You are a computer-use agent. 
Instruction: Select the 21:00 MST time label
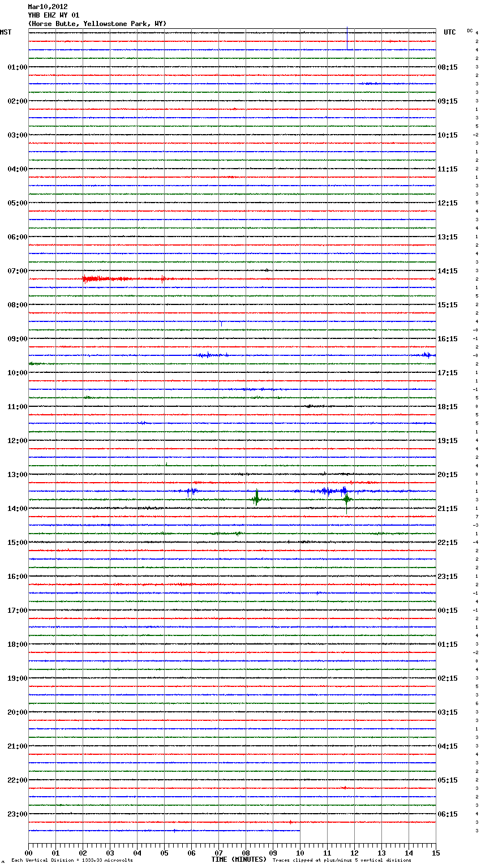click(x=18, y=746)
